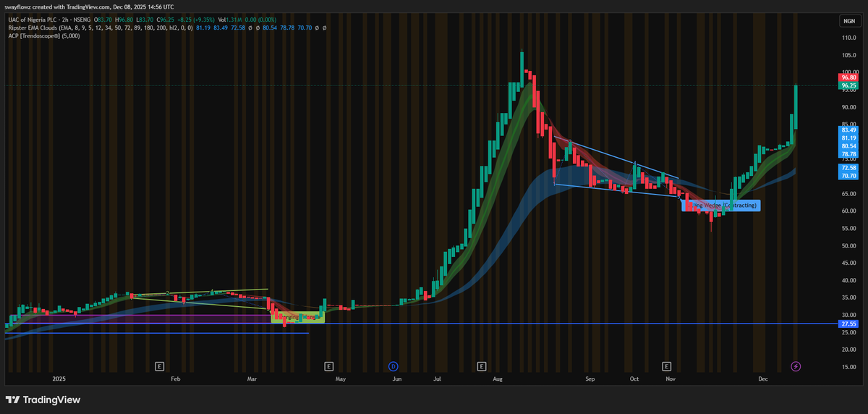Click the Wedge (Contracting) pattern label
Screen dimensions: 868x414
point(721,206)
